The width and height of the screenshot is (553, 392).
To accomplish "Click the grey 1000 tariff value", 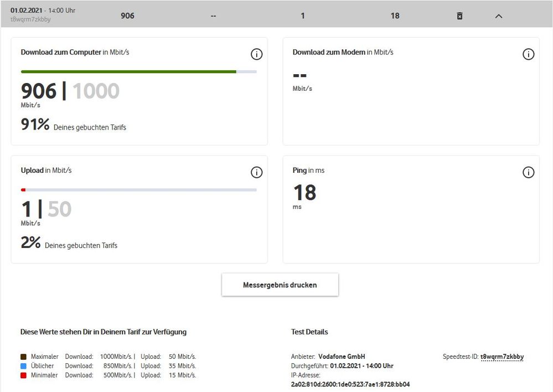I will 96,91.
